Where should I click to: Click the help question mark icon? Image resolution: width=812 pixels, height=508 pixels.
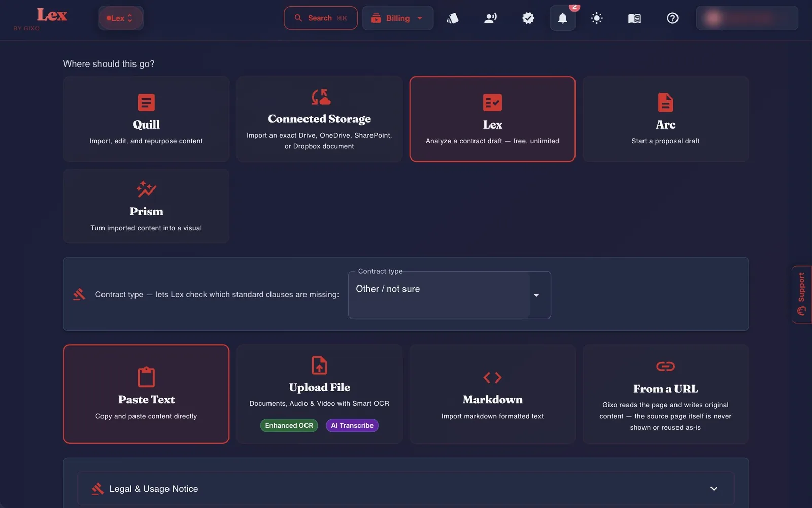672,18
